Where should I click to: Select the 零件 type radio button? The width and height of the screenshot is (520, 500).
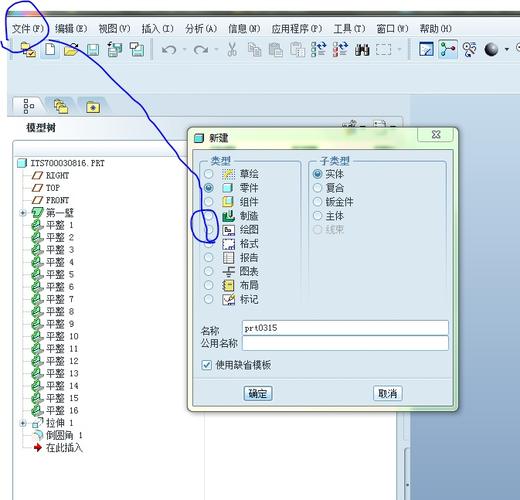209,188
